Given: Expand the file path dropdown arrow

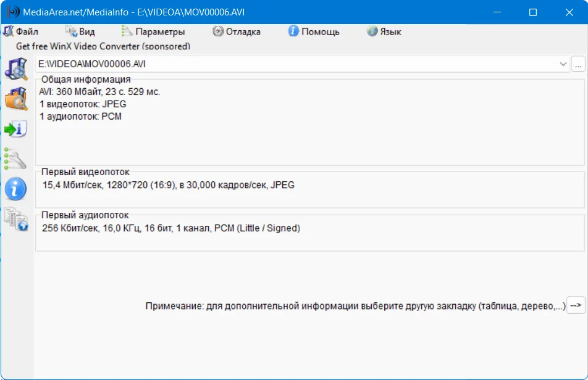Looking at the screenshot, I should coord(563,64).
